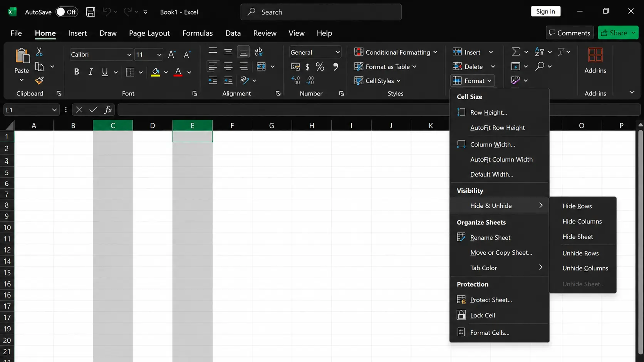This screenshot has width=644, height=362.
Task: Toggle Top Align in Alignment group
Action: [213, 52]
